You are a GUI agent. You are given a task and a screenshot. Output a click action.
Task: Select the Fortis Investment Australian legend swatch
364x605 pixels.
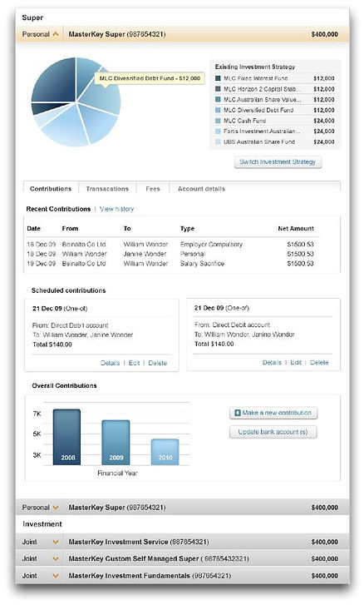(218, 131)
